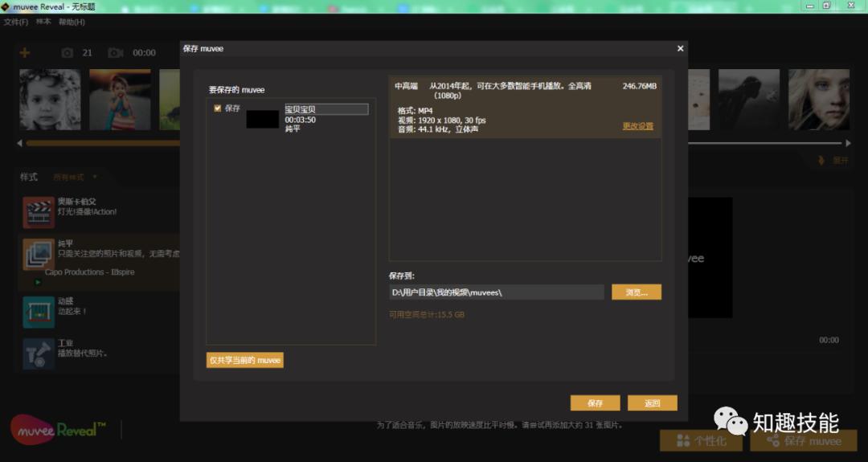Select the stacked photos plain style icon

[x=39, y=254]
